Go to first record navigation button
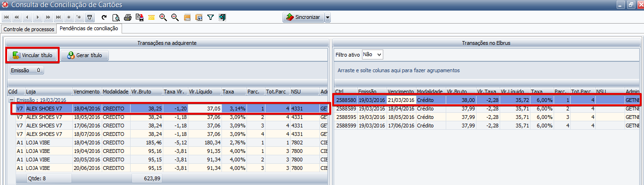644x185 pixels. [7, 17]
